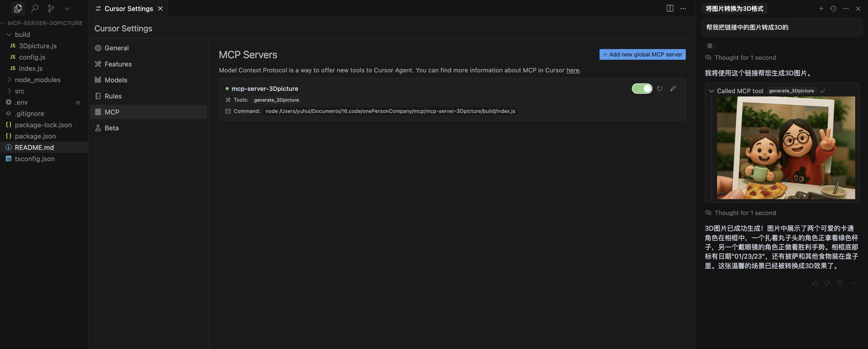Click Add new global MCP server
The height and width of the screenshot is (349, 868).
point(642,54)
